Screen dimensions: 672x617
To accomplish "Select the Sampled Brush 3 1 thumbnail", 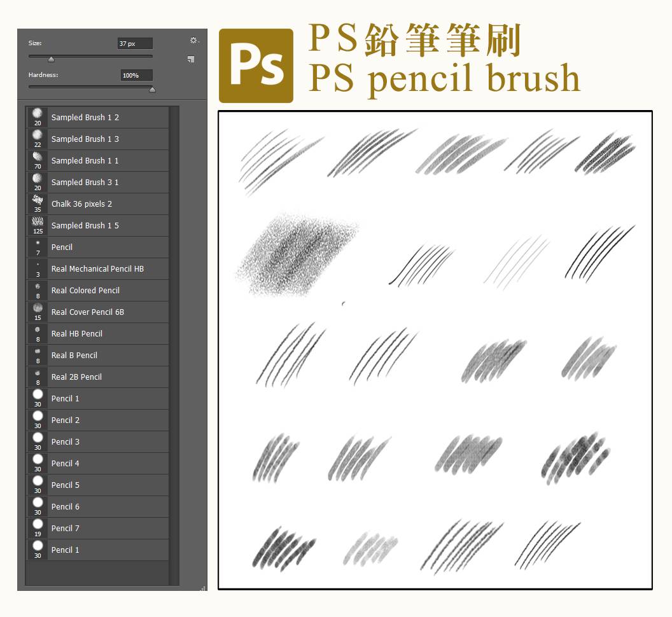I will pyautogui.click(x=38, y=182).
